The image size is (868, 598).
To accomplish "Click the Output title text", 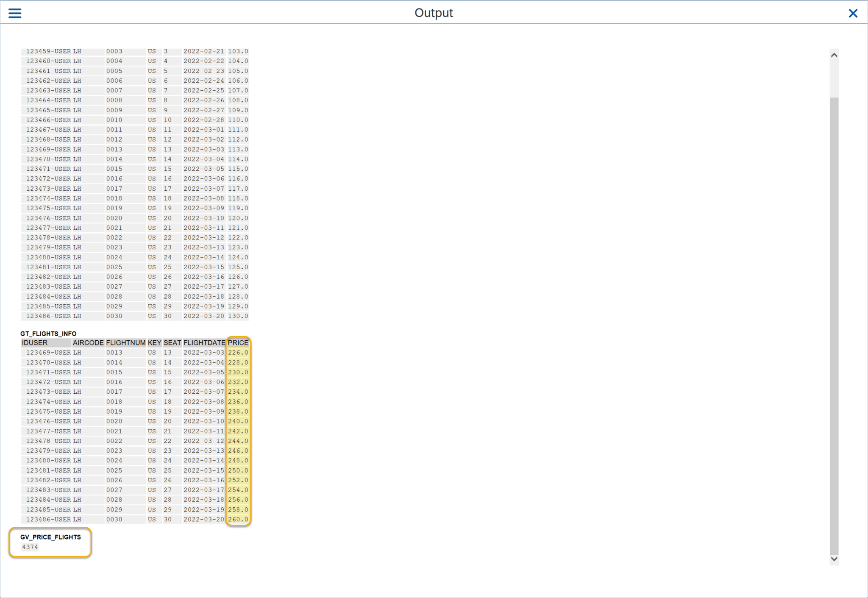I will [434, 13].
